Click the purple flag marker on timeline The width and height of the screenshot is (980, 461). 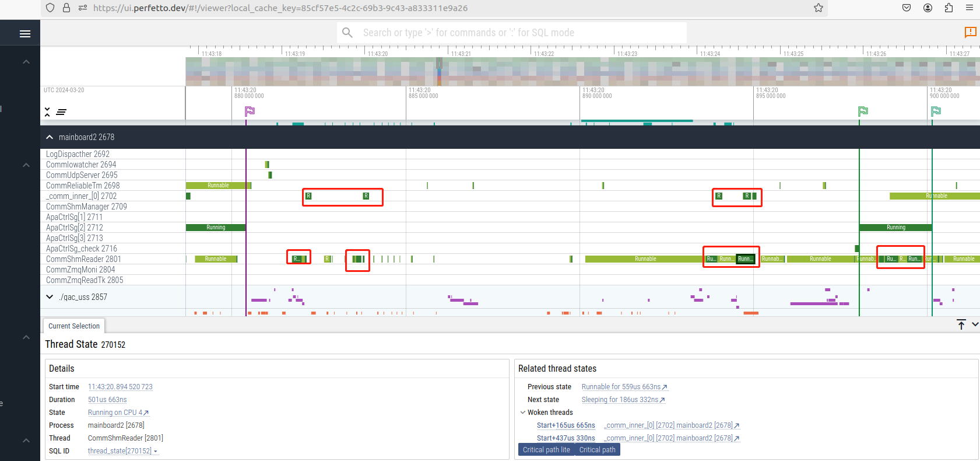(x=250, y=111)
